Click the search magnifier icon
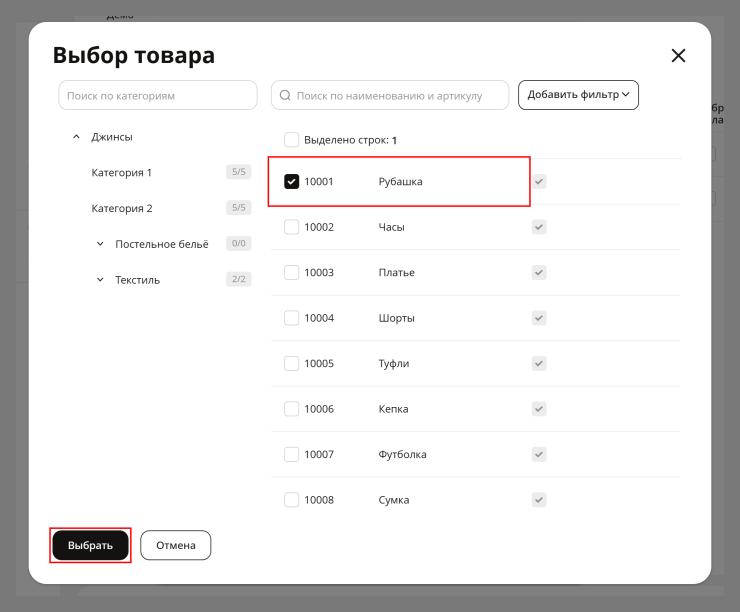This screenshot has height=612, width=740. coord(285,95)
